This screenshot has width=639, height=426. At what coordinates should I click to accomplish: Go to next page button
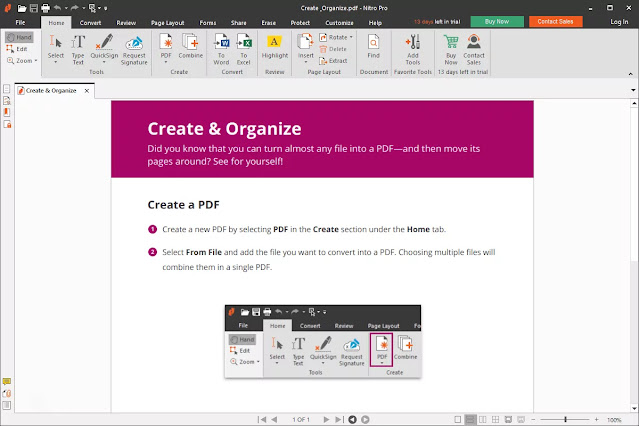pyautogui.click(x=326, y=419)
